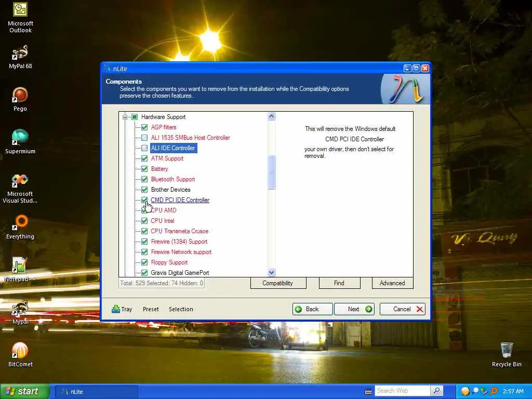The height and width of the screenshot is (399, 532).
Task: Launch Everything search shortcut
Action: coord(20,227)
